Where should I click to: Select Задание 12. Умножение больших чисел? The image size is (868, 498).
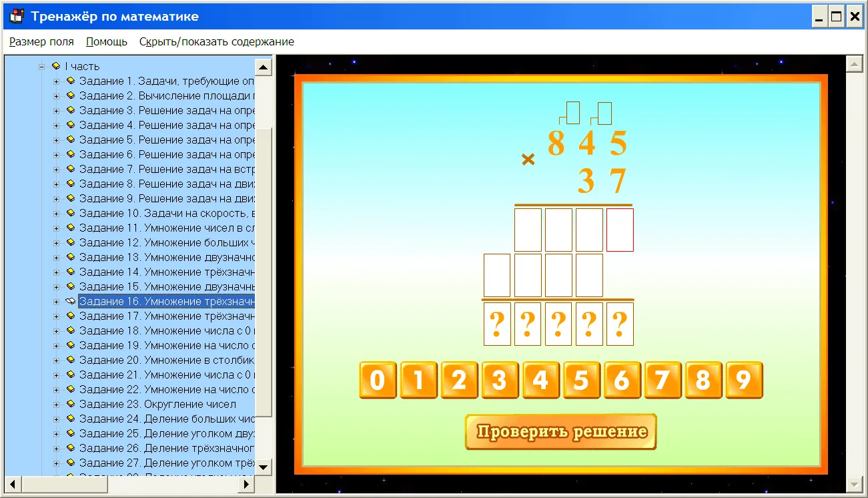point(167,243)
